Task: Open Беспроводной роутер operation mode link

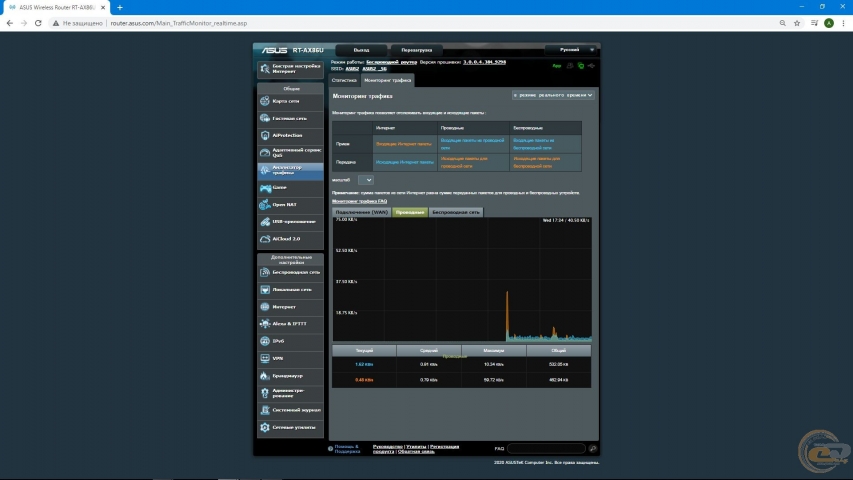Action: coord(392,62)
